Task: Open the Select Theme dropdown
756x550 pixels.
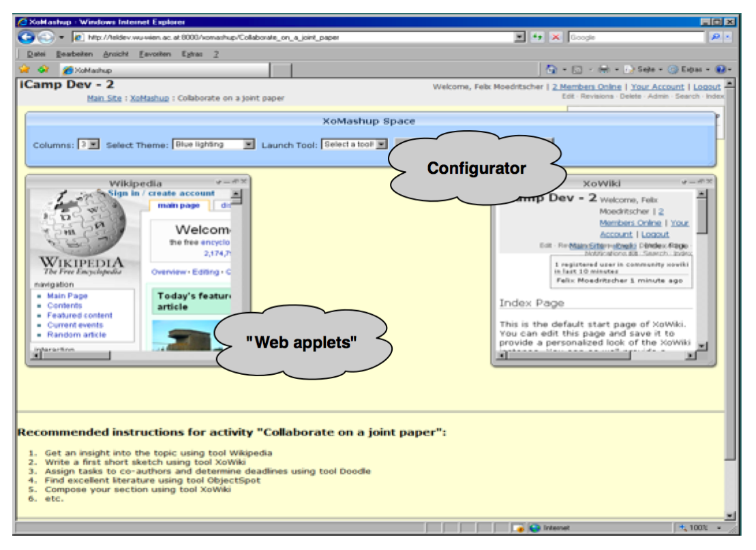Action: pos(213,144)
